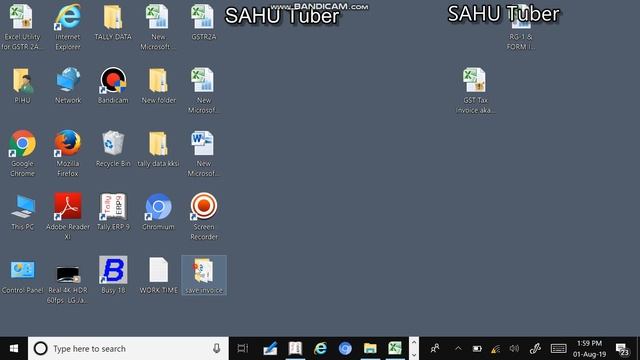Click the taskbar scroll up arrow

click(x=414, y=343)
